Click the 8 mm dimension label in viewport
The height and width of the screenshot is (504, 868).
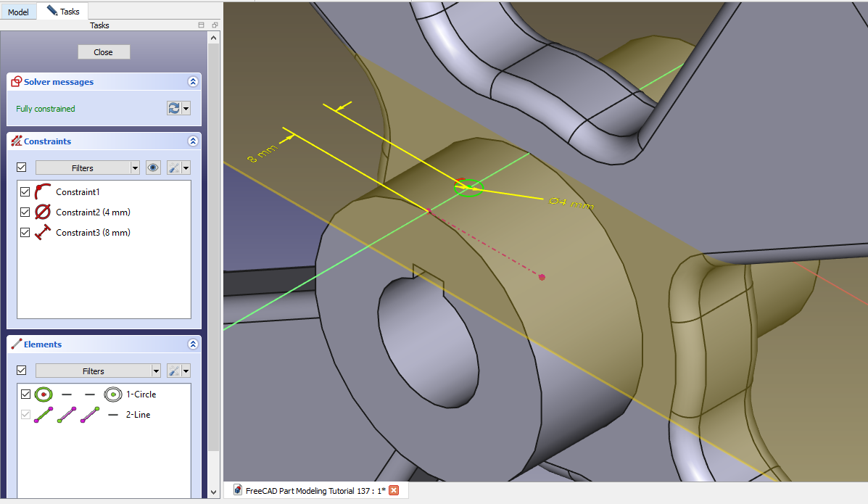click(x=262, y=154)
